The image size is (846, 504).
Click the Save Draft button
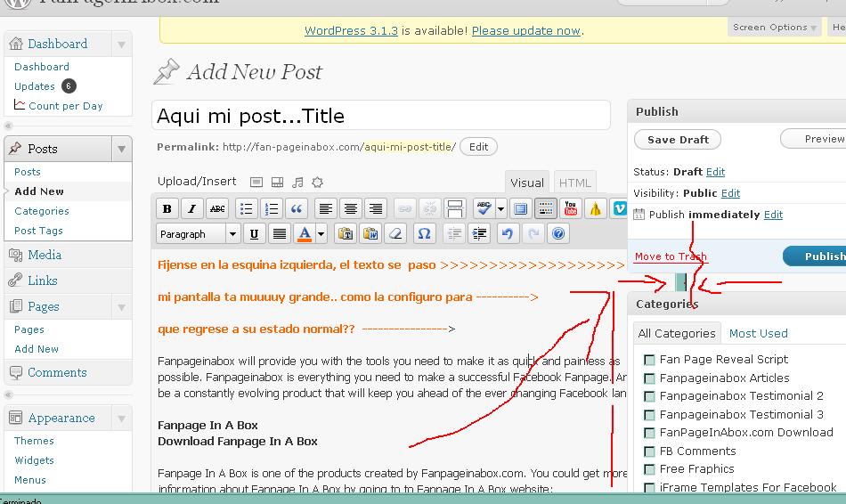678,140
